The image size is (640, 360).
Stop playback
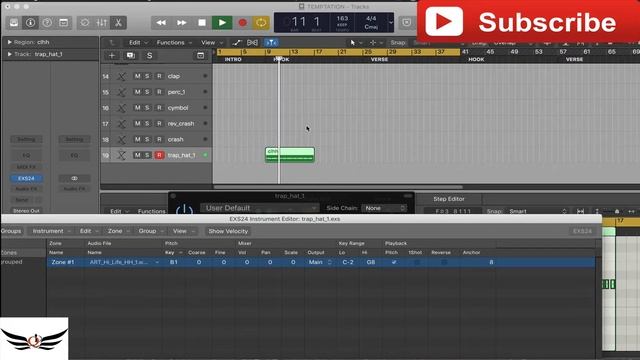(x=202, y=23)
